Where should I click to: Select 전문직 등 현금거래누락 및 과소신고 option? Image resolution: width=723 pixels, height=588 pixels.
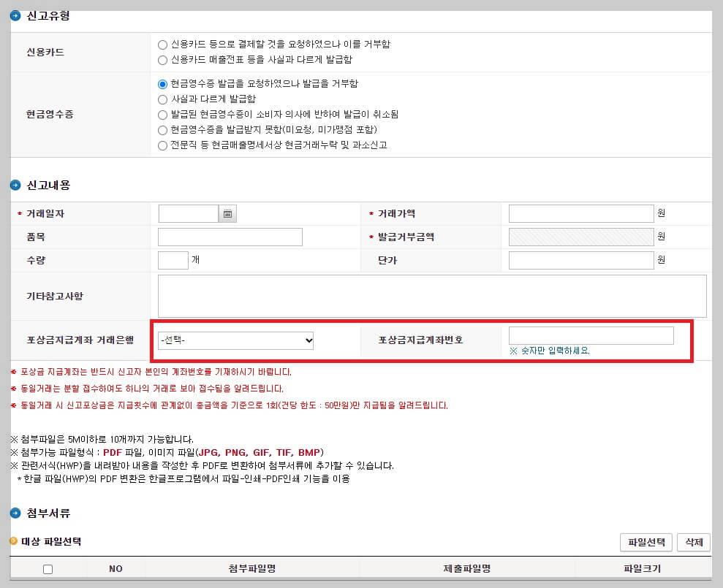point(162,145)
